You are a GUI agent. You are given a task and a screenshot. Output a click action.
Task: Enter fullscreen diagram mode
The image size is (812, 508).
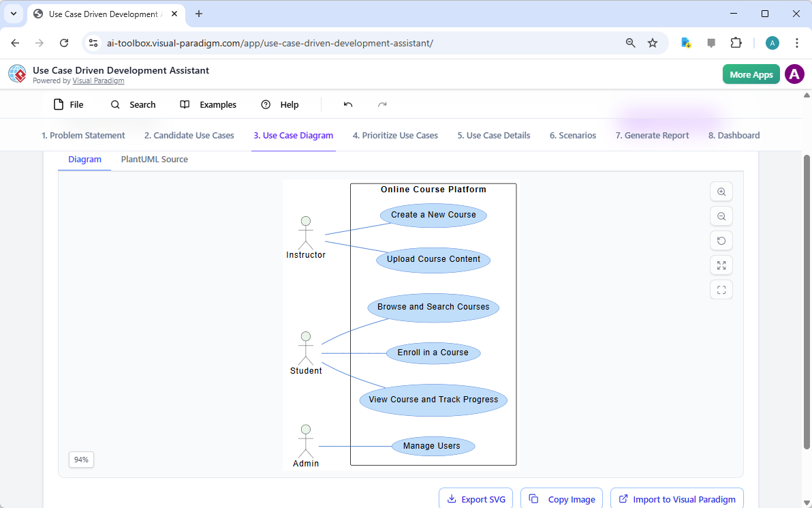721,289
